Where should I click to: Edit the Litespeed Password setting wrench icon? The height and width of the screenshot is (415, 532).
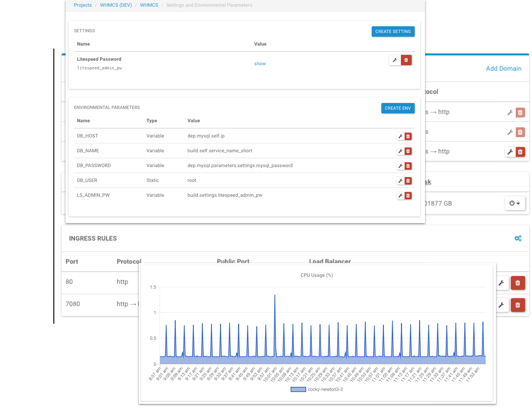[395, 60]
